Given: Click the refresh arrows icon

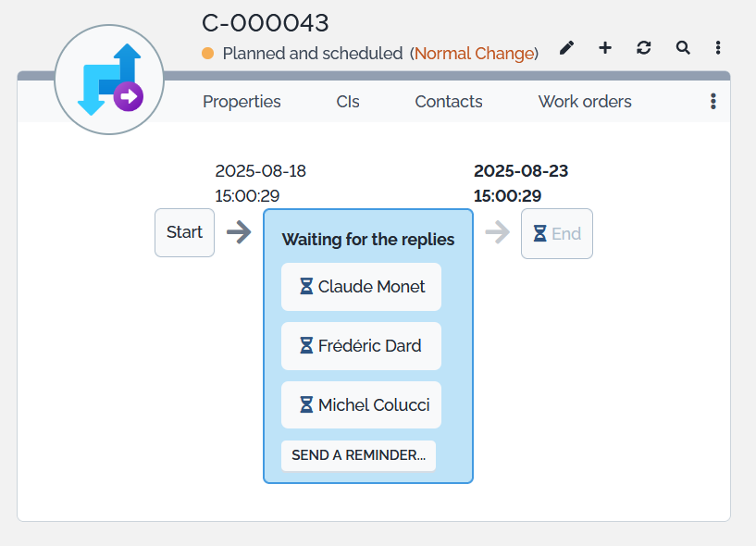Looking at the screenshot, I should [644, 48].
